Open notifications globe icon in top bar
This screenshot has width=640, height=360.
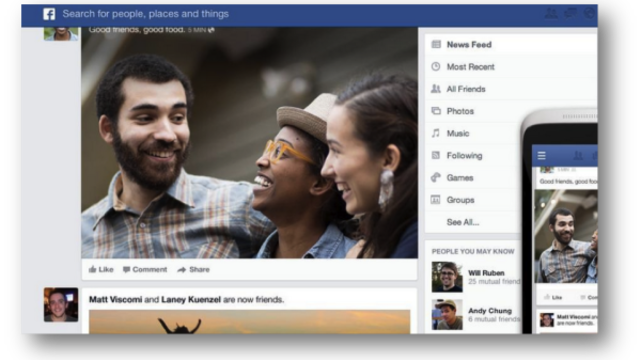pos(589,13)
